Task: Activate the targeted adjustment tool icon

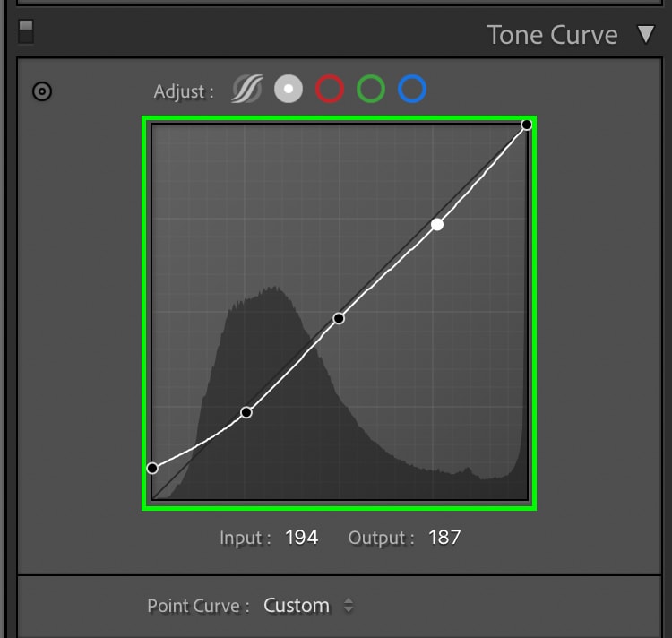Action: [x=42, y=91]
